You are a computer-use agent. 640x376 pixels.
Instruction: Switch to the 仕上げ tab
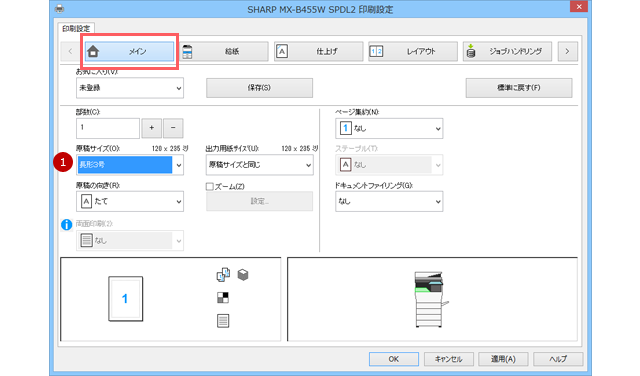(318, 51)
